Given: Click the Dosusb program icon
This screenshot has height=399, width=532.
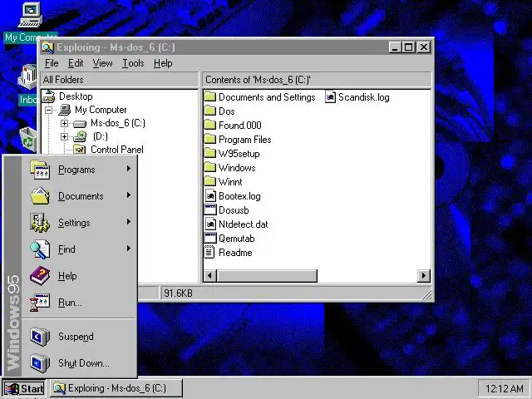Looking at the screenshot, I should (210, 210).
